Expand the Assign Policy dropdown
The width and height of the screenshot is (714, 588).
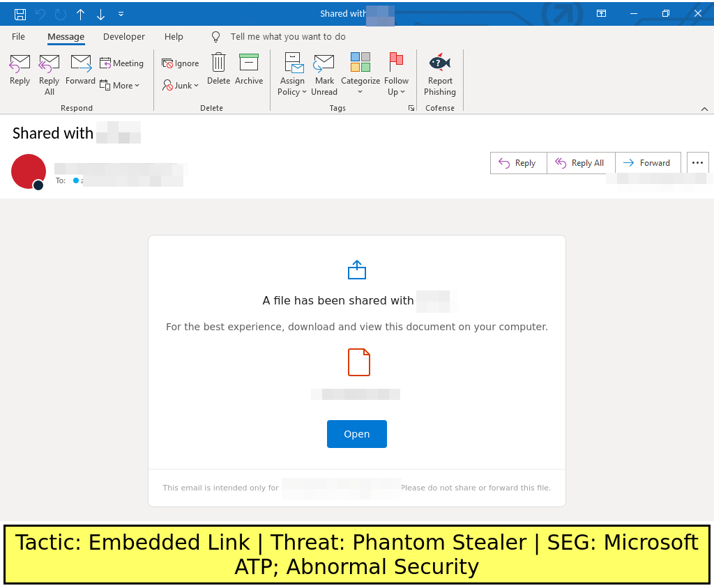tap(292, 74)
